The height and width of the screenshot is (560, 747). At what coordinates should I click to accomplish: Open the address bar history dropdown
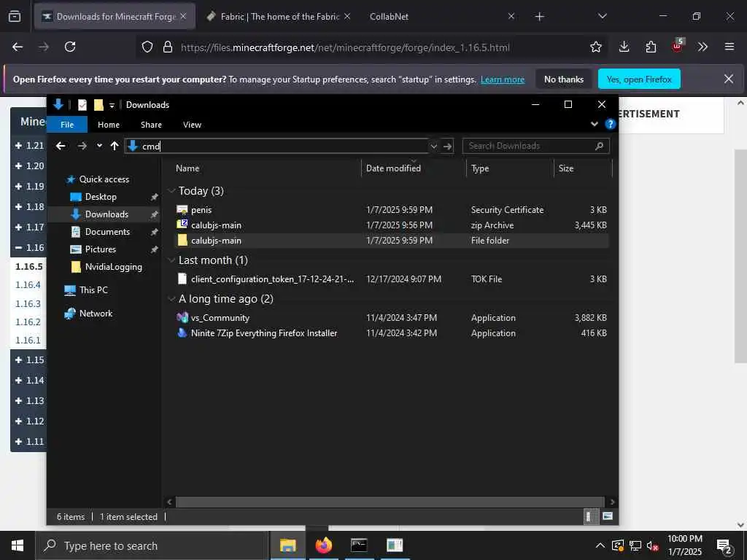pos(433,146)
